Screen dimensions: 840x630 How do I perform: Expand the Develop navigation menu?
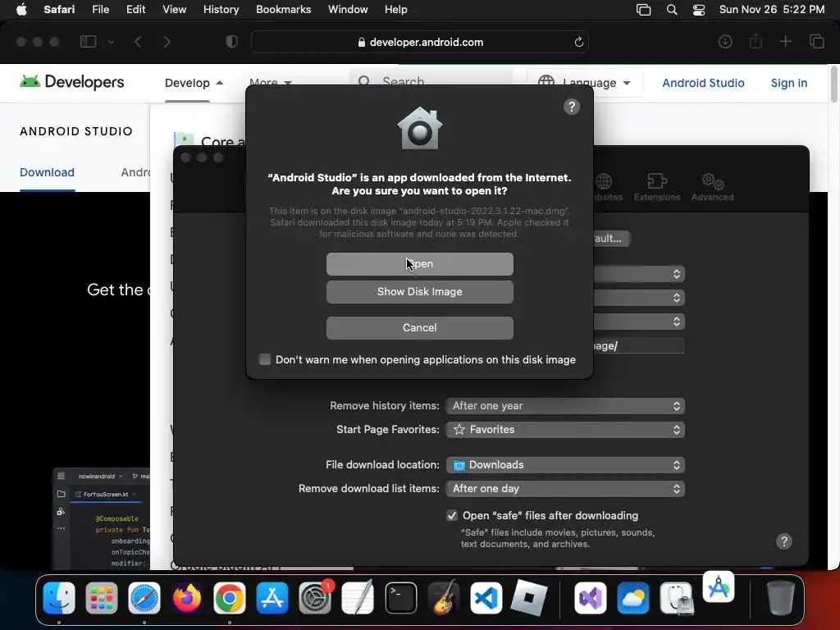tap(194, 83)
